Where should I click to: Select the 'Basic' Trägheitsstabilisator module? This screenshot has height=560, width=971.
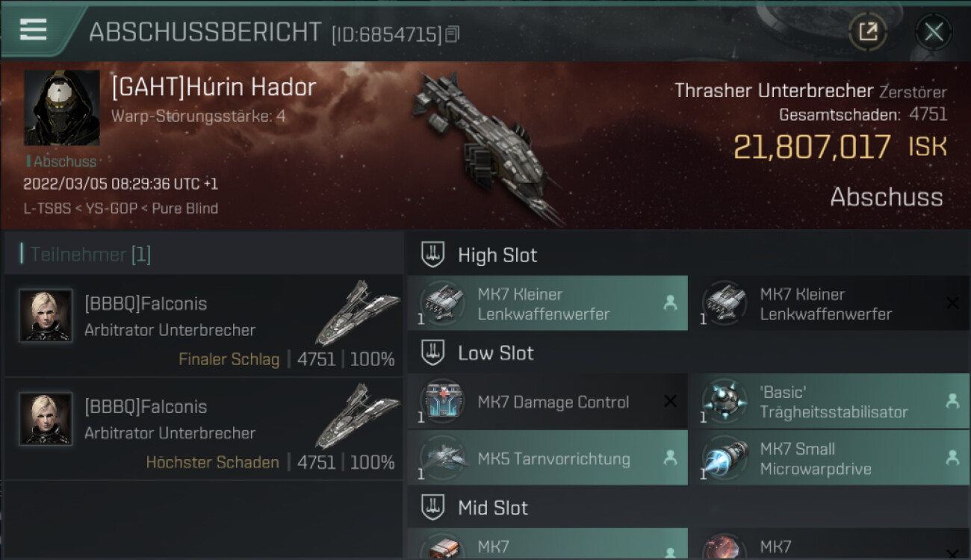pyautogui.click(x=829, y=402)
